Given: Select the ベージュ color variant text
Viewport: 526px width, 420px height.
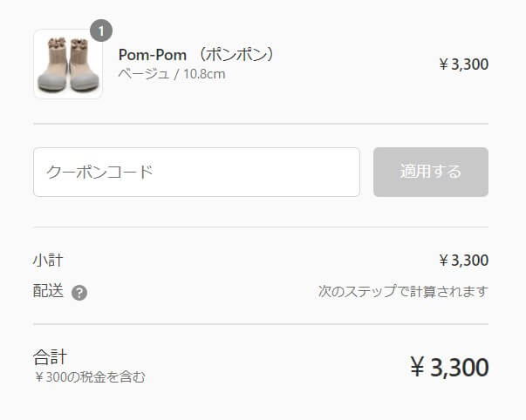Looking at the screenshot, I should point(144,74).
